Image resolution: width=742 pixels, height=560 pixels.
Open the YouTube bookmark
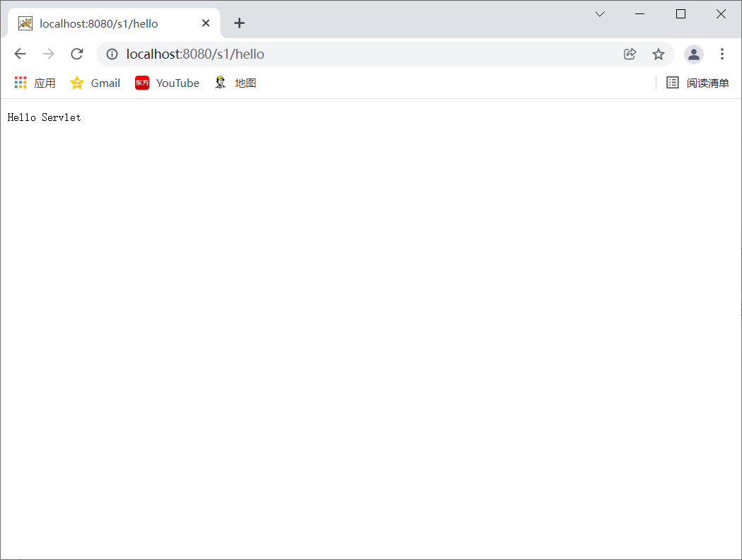tap(168, 83)
